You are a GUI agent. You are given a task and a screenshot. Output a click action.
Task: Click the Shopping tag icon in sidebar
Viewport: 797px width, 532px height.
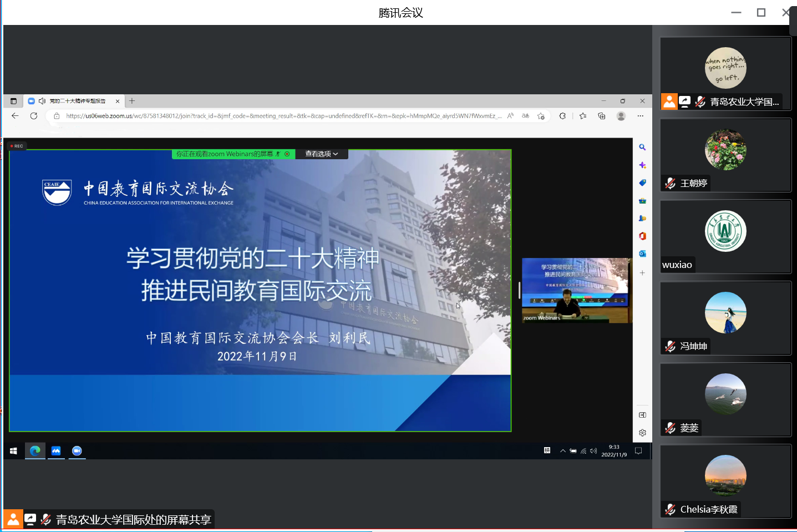click(x=642, y=183)
